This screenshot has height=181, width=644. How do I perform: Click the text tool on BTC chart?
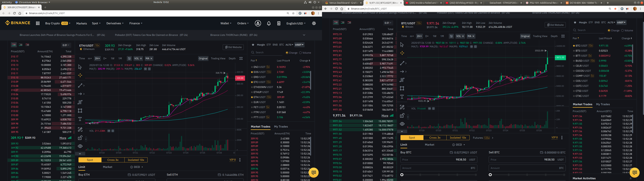[x=402, y=97]
